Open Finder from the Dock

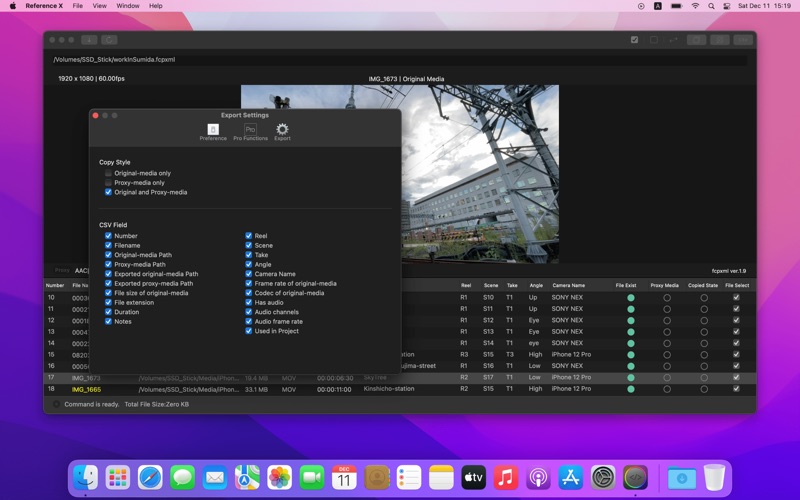(x=85, y=478)
